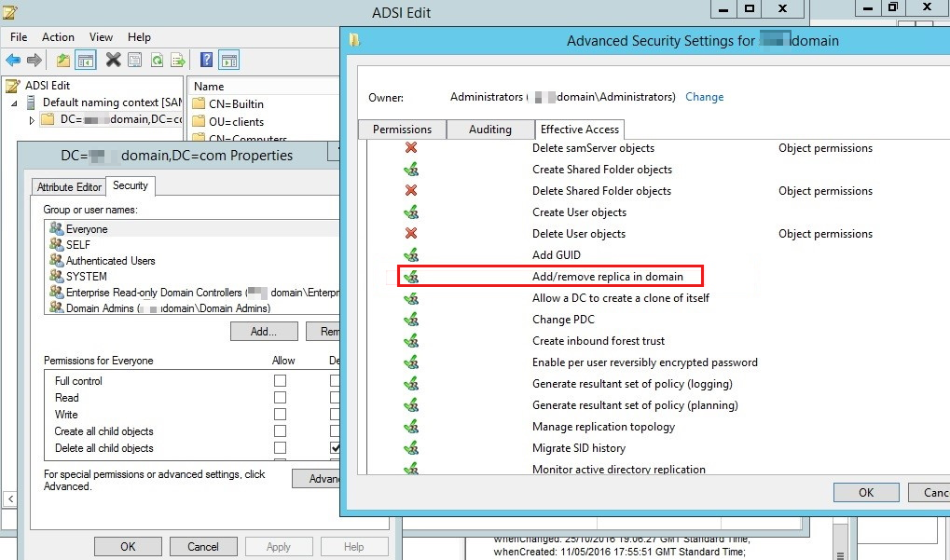This screenshot has height=560, width=950.
Task: Click the folder icon next to CN=Builtin
Action: coord(199,103)
